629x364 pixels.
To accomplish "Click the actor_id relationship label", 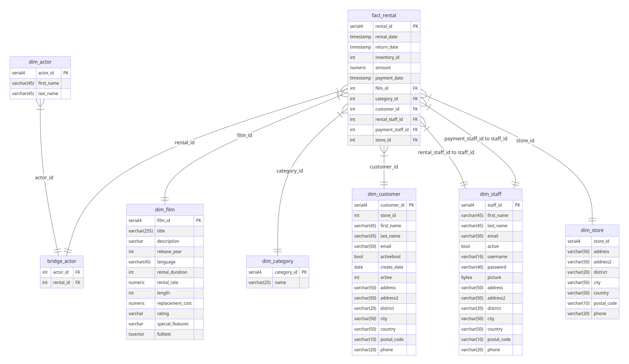I will point(44,178).
